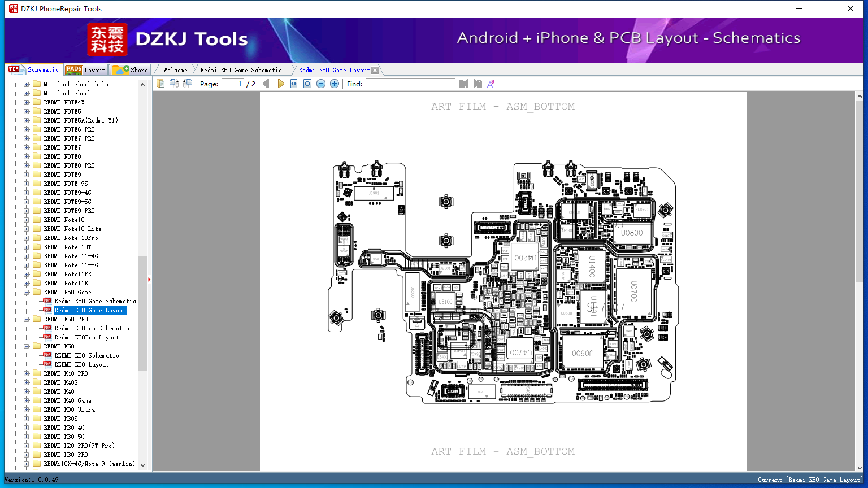Image resolution: width=868 pixels, height=488 pixels.
Task: Find the previous match using the left search icon
Action: pos(464,84)
